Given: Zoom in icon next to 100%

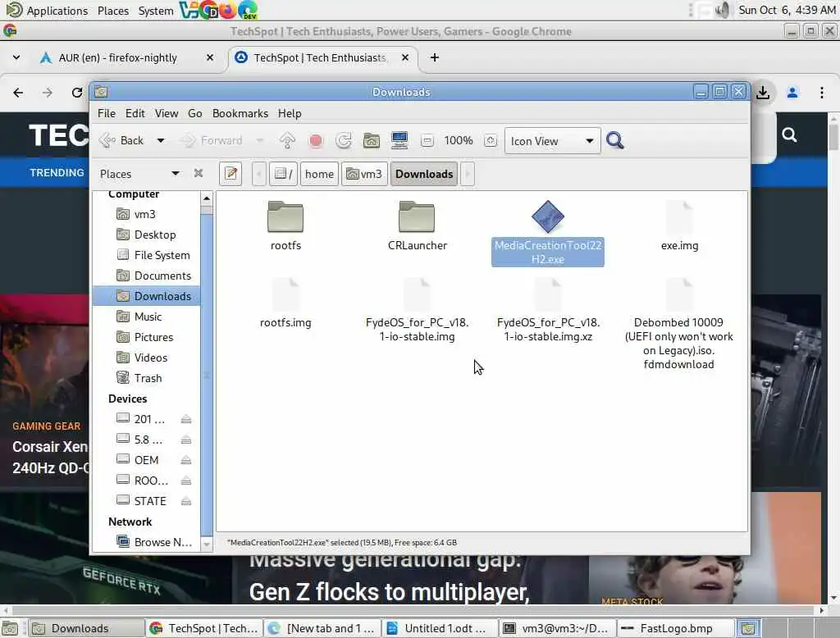Looking at the screenshot, I should [x=491, y=141].
